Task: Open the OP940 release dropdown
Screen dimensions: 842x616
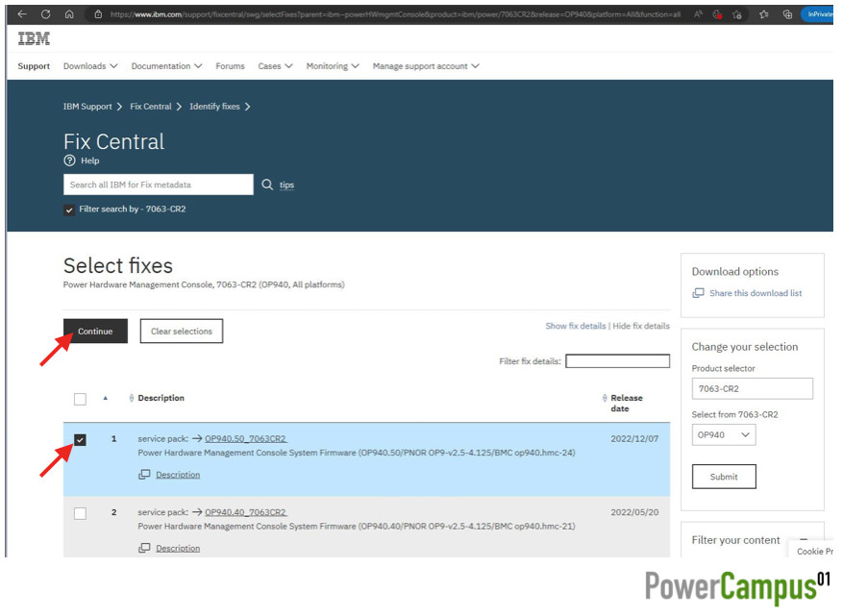Action: coord(724,435)
